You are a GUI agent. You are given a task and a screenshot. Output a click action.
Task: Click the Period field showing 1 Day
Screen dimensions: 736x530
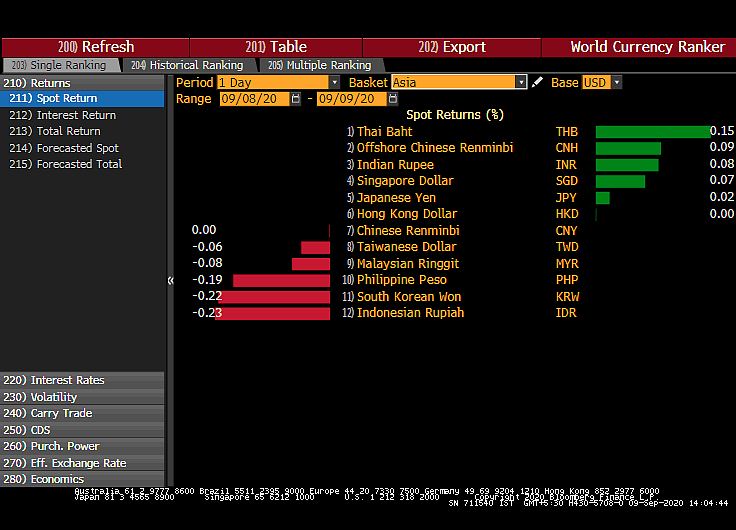273,83
